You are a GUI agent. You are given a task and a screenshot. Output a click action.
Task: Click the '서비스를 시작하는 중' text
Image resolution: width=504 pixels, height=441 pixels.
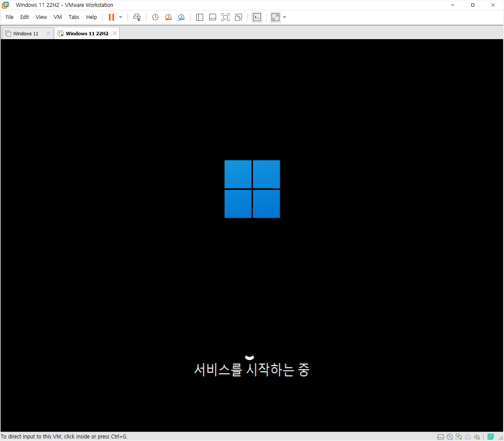pyautogui.click(x=252, y=370)
